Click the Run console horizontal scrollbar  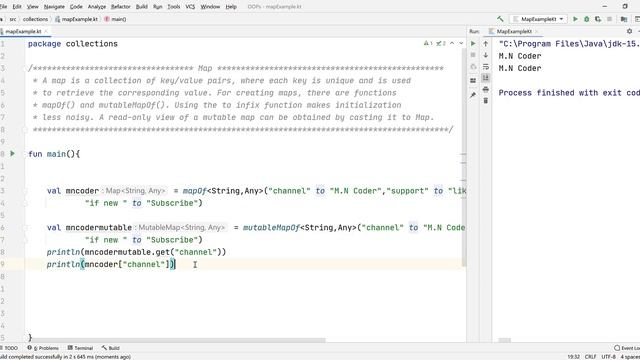coord(504,340)
